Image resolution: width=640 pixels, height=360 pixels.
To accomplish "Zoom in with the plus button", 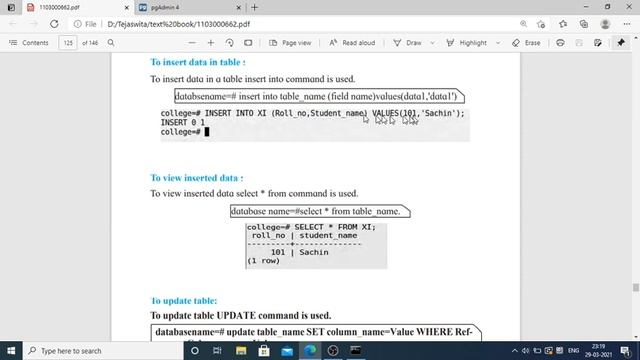I will pyautogui.click(x=211, y=42).
